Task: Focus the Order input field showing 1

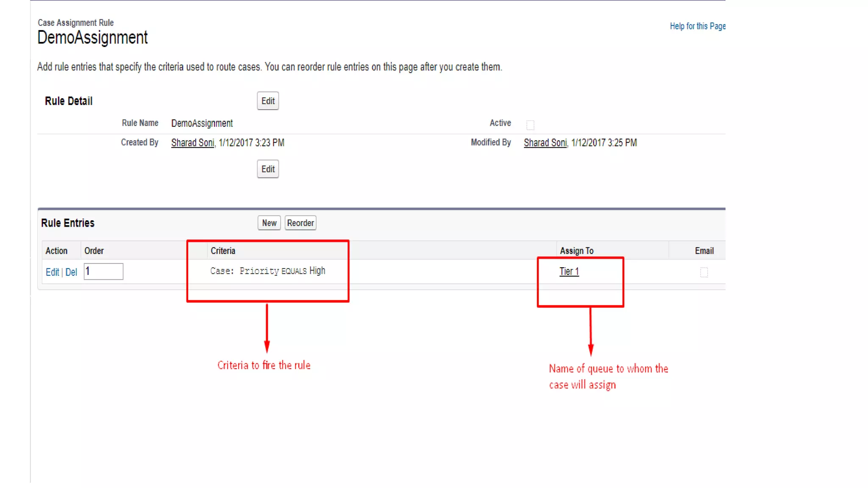Action: (103, 272)
